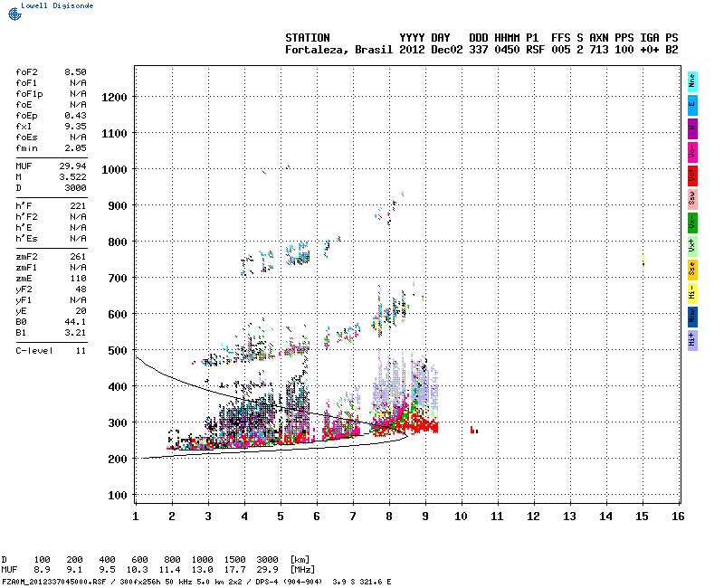Select the purple W legend swatch

[692, 128]
